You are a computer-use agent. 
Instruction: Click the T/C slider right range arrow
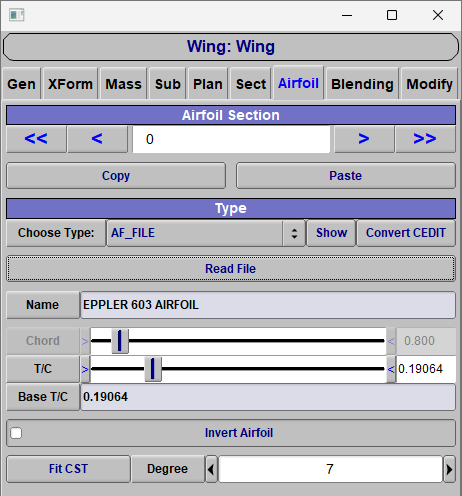click(x=391, y=369)
